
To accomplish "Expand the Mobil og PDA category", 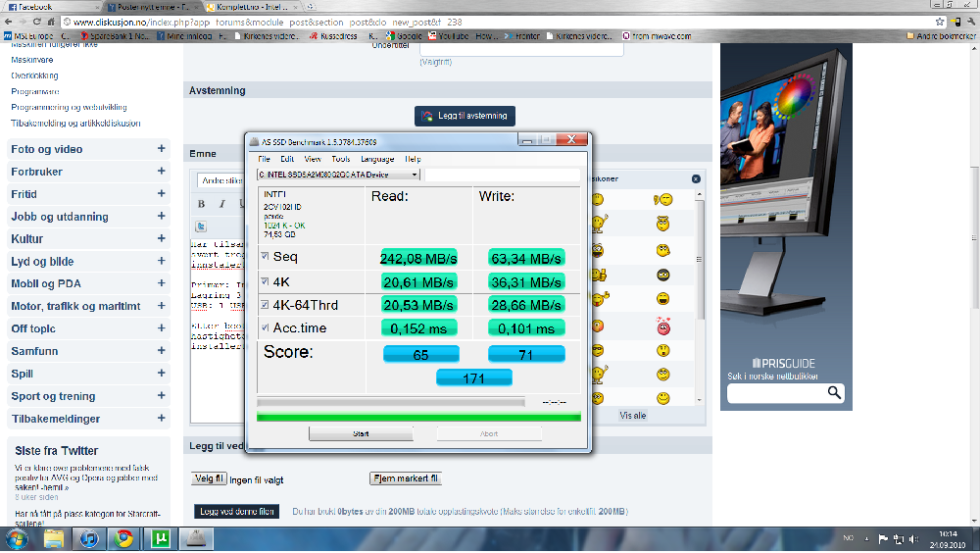I will pyautogui.click(x=162, y=282).
